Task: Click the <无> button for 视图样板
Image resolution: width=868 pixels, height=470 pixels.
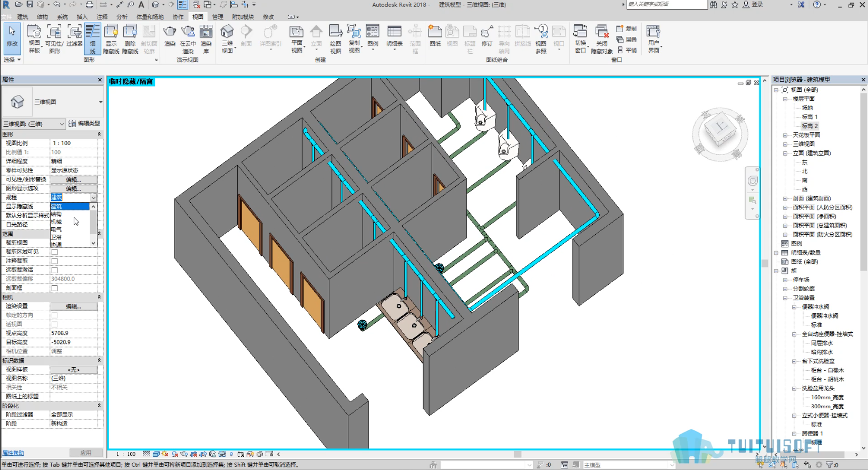Action: coord(74,370)
